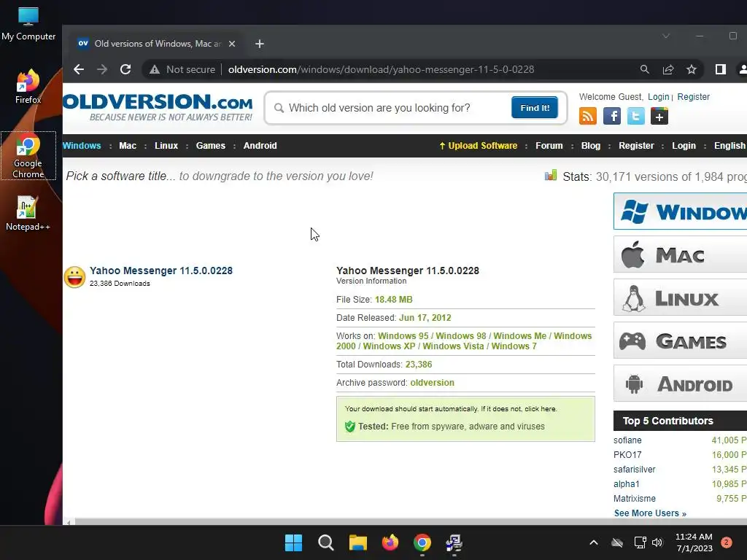
Task: Open Blog in navigation bar
Action: point(591,146)
